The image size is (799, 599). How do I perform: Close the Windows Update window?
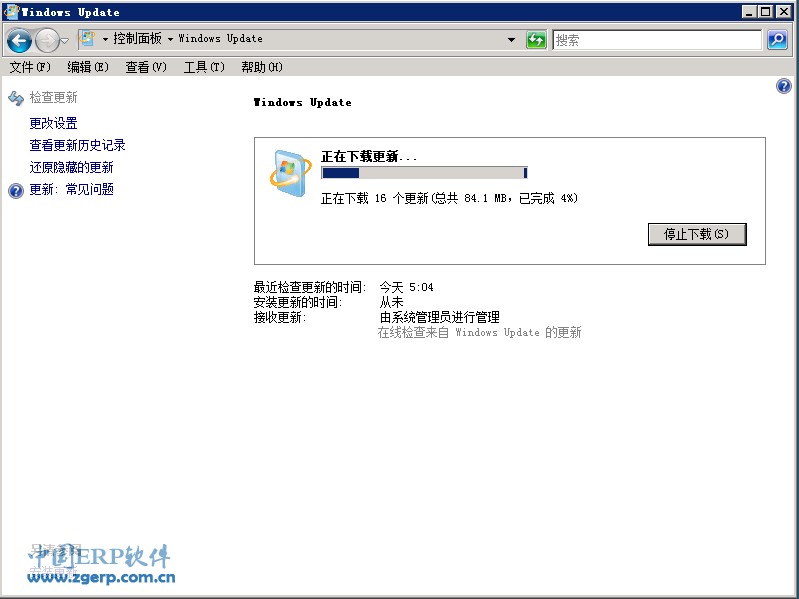(x=783, y=12)
